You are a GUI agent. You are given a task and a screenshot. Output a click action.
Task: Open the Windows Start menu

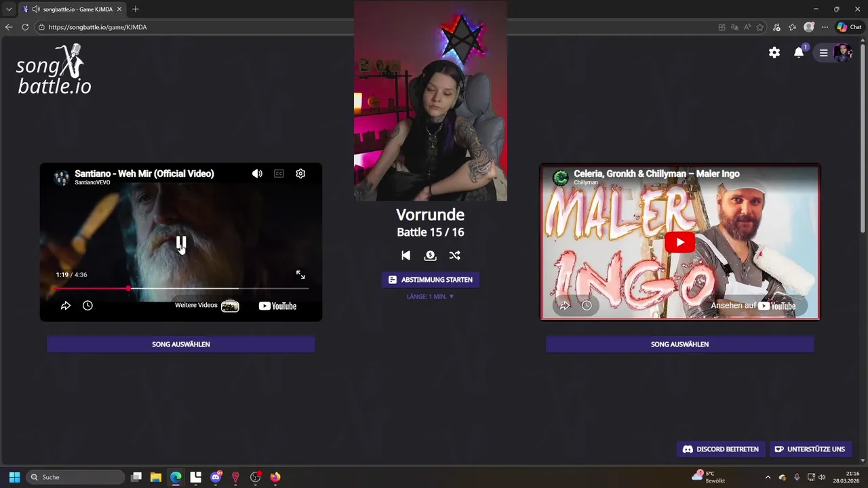pos(14,477)
